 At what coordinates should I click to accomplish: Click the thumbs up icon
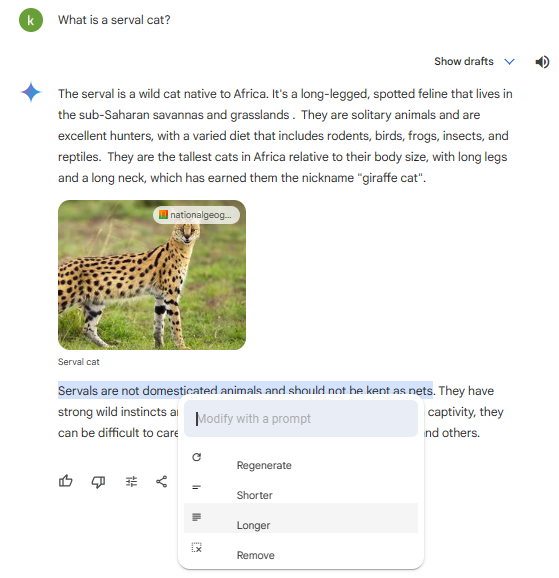click(x=66, y=481)
